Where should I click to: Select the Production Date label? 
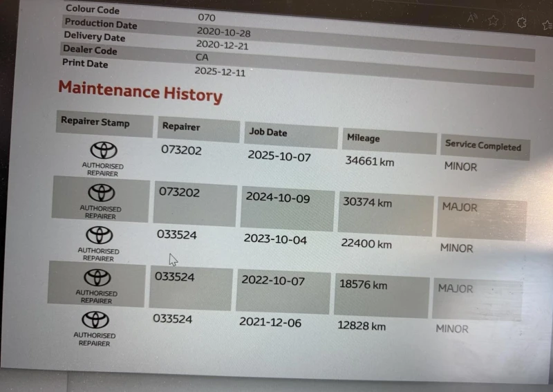pyautogui.click(x=101, y=24)
